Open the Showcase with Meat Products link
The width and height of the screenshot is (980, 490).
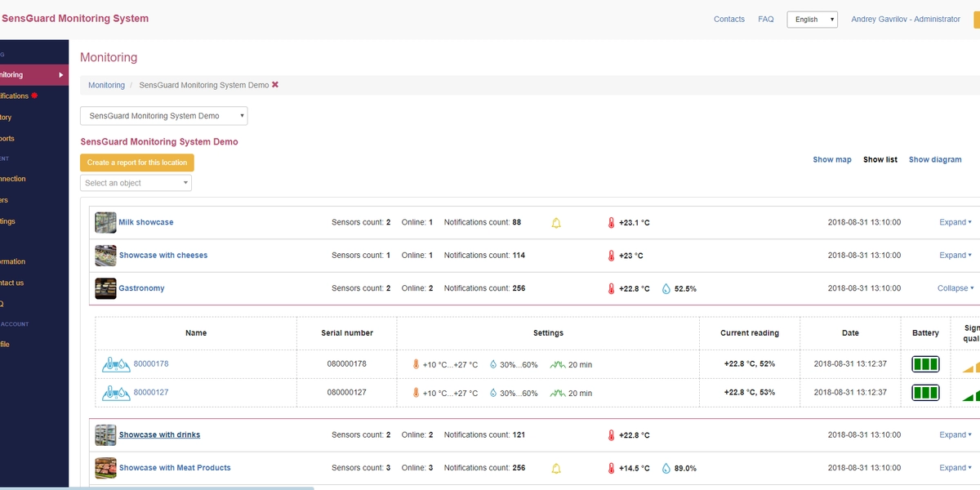click(175, 468)
